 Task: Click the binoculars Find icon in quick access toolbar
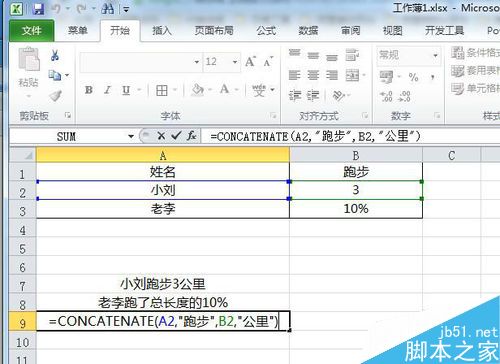[x=107, y=8]
